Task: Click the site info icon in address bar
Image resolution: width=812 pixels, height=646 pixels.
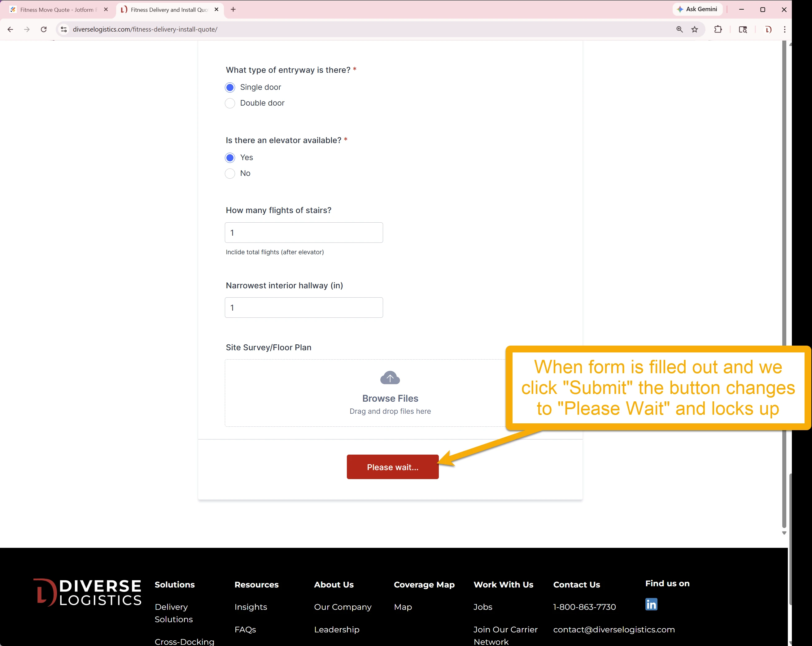Action: (x=63, y=29)
